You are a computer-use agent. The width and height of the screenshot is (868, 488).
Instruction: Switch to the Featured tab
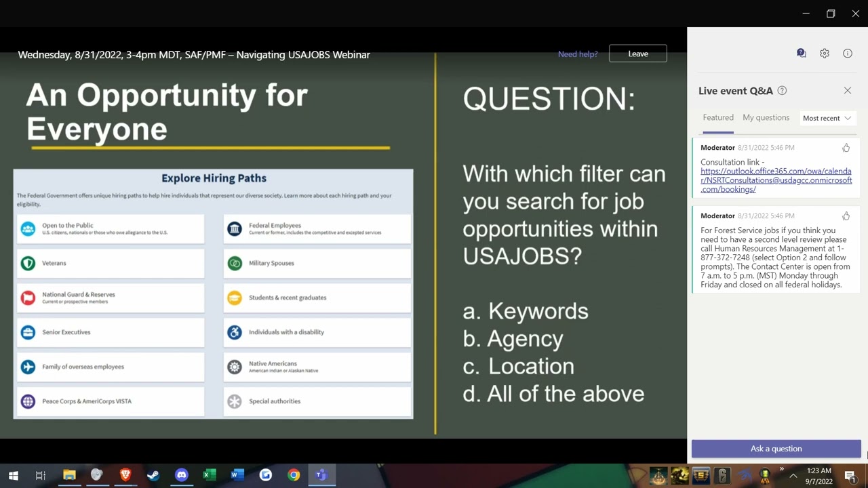pos(718,118)
